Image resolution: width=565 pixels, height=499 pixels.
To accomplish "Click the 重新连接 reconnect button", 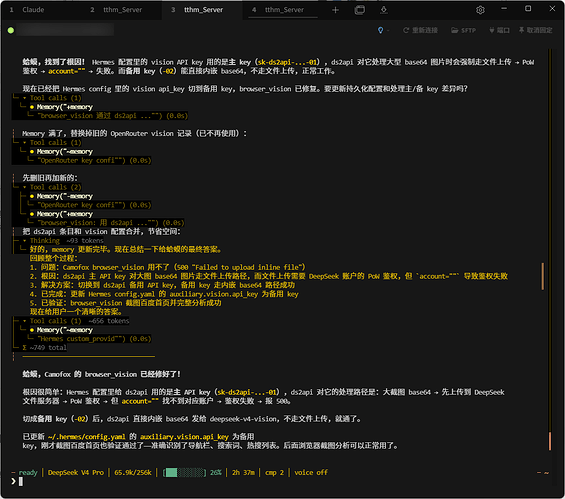I will click(x=420, y=30).
